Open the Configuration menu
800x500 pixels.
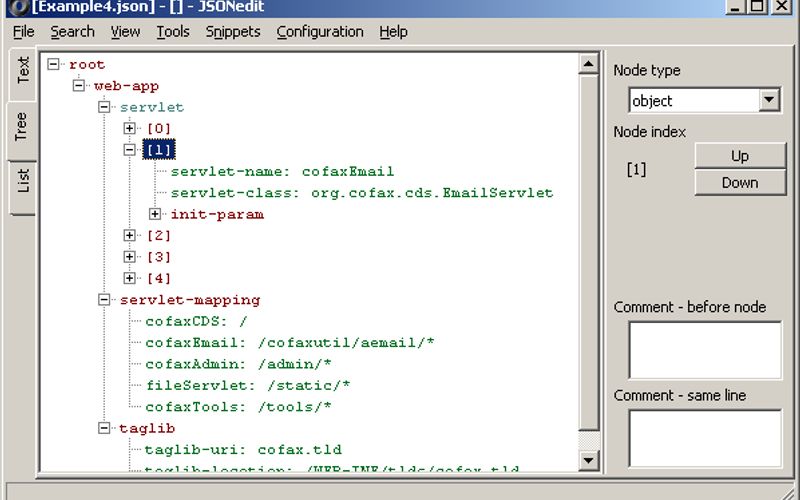[x=319, y=32]
